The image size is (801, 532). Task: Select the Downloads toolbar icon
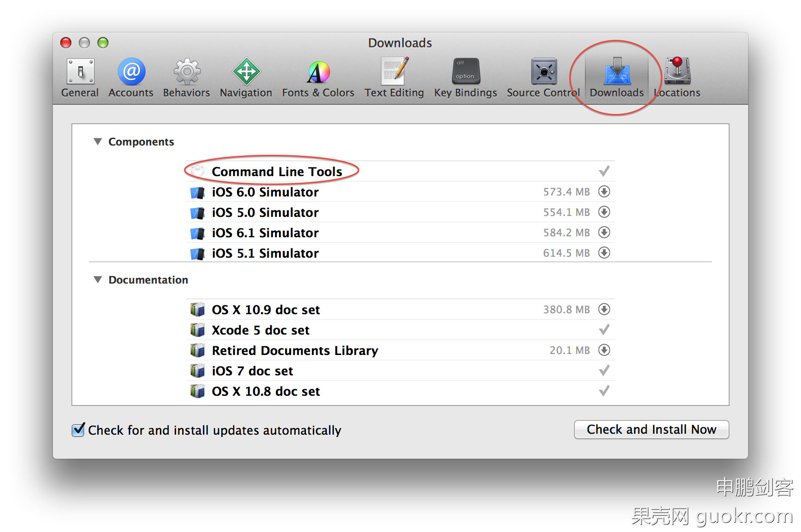pyautogui.click(x=617, y=71)
